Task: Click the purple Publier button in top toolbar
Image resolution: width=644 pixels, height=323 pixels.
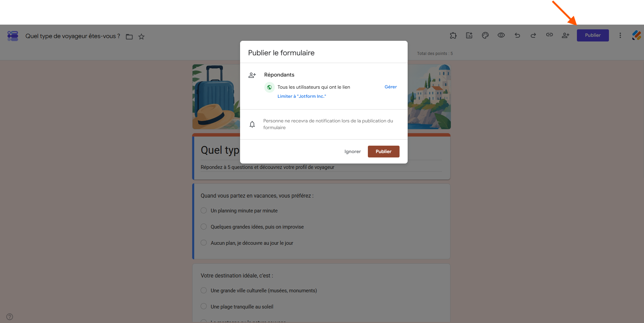Action: pos(593,35)
